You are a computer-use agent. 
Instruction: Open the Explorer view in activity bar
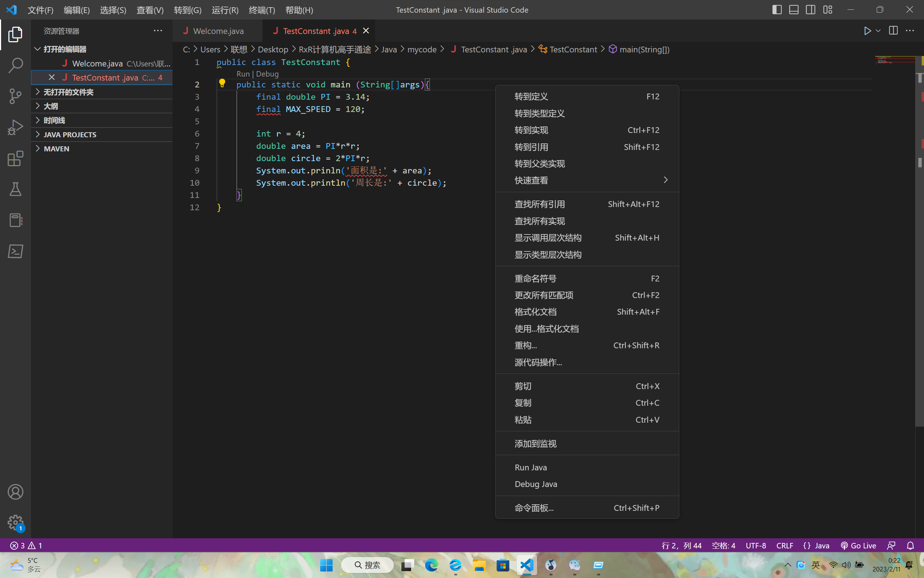[x=15, y=34]
